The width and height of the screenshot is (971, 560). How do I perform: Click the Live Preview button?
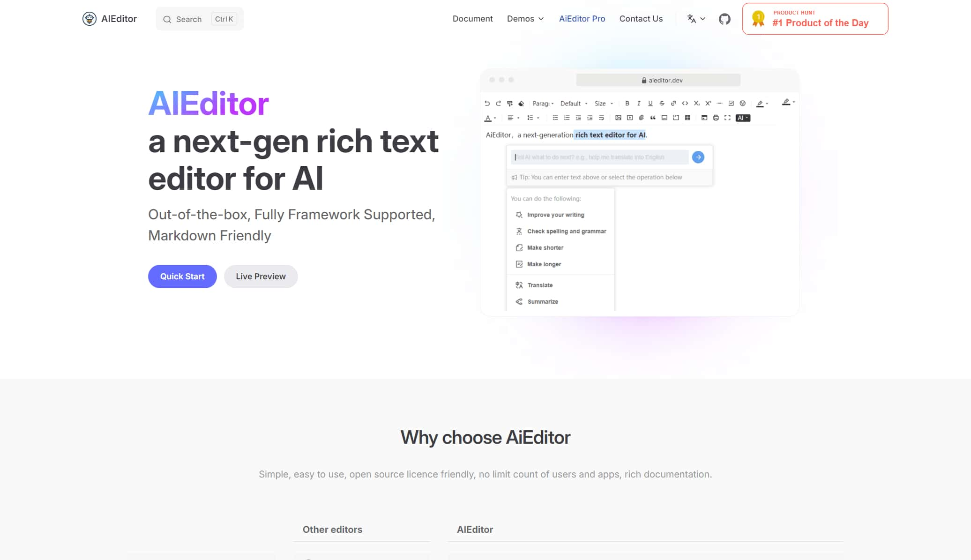click(261, 276)
